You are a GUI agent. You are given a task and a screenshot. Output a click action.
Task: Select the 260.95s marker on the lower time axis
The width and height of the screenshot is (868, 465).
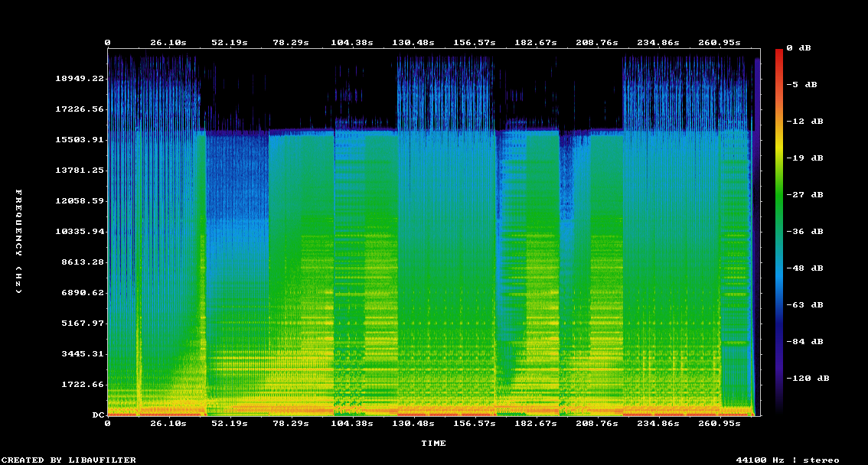pos(720,423)
